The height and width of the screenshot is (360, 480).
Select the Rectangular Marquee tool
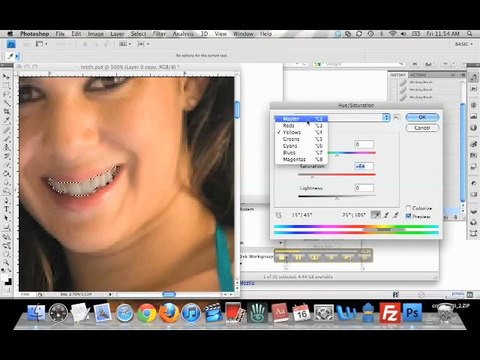coord(6,86)
